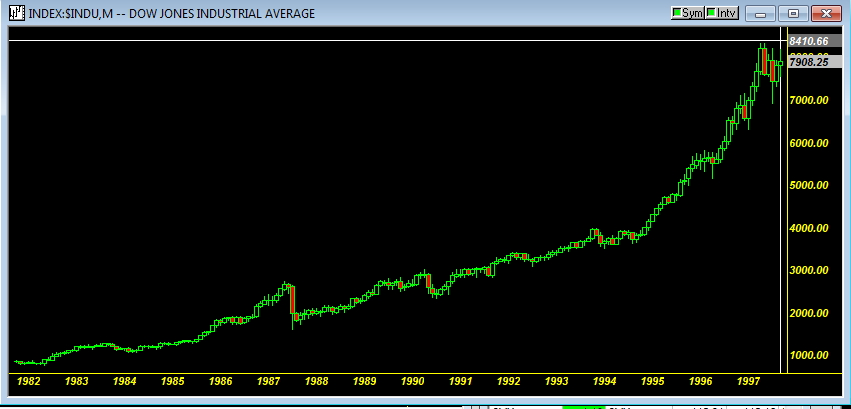Click the 6000.00 price axis label
Screen dimensions: 851x409
tap(808, 143)
